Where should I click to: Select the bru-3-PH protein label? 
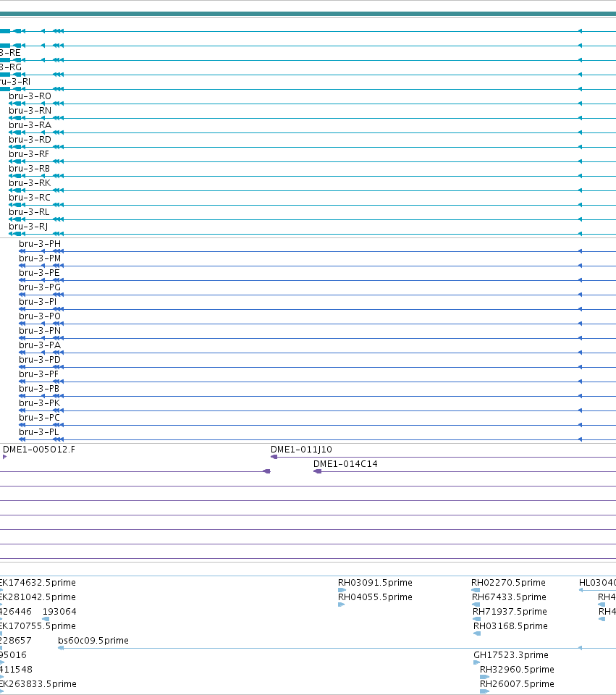point(40,244)
